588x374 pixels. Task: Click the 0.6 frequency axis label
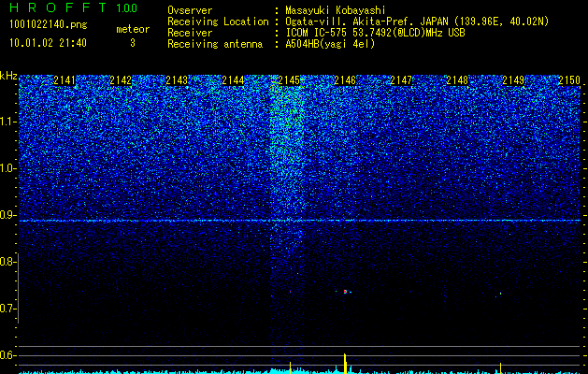(x=7, y=355)
